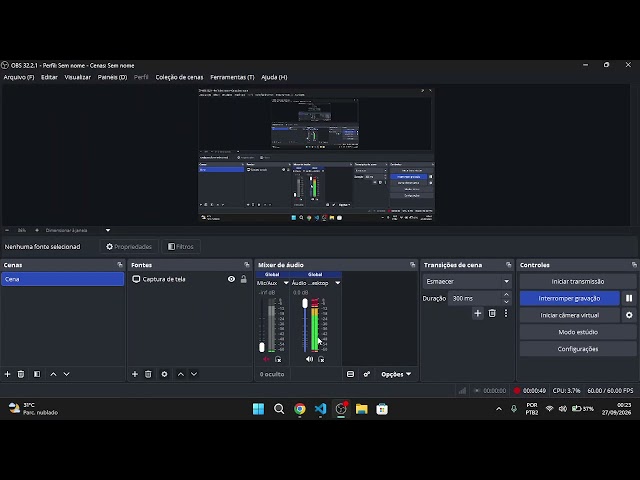Open Visualizar menu

point(78,77)
